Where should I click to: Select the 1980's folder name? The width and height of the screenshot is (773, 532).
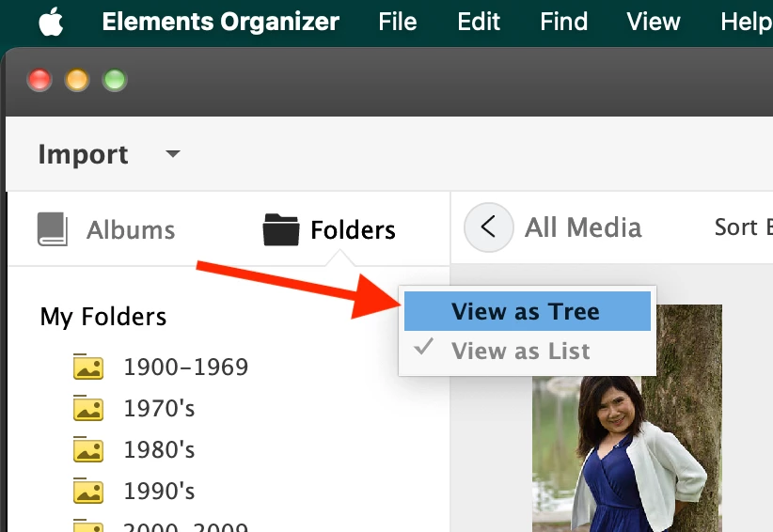(x=159, y=449)
